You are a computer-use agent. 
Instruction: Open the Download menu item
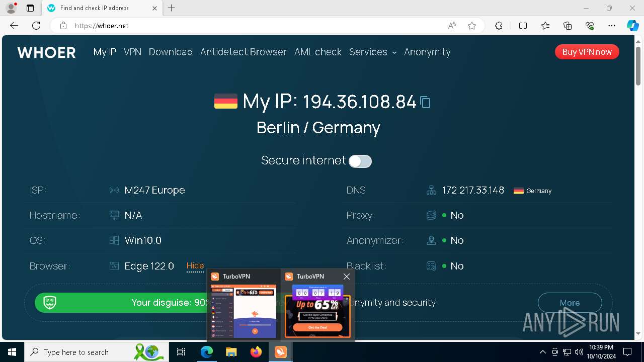point(171,52)
